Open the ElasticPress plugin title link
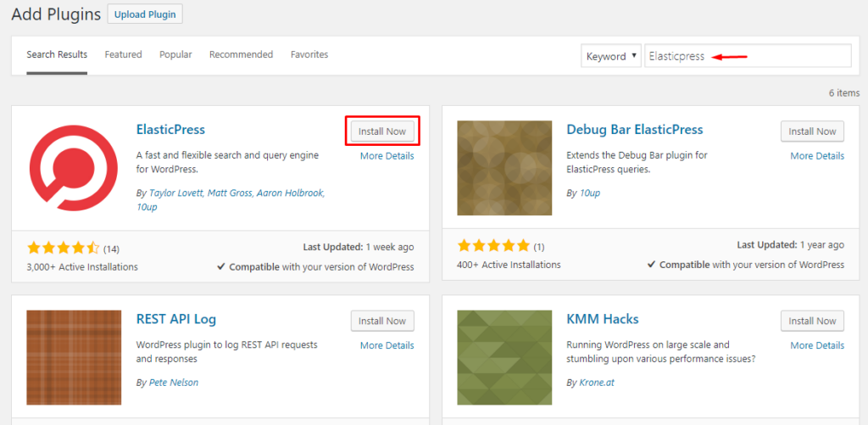868x425 pixels. point(170,130)
